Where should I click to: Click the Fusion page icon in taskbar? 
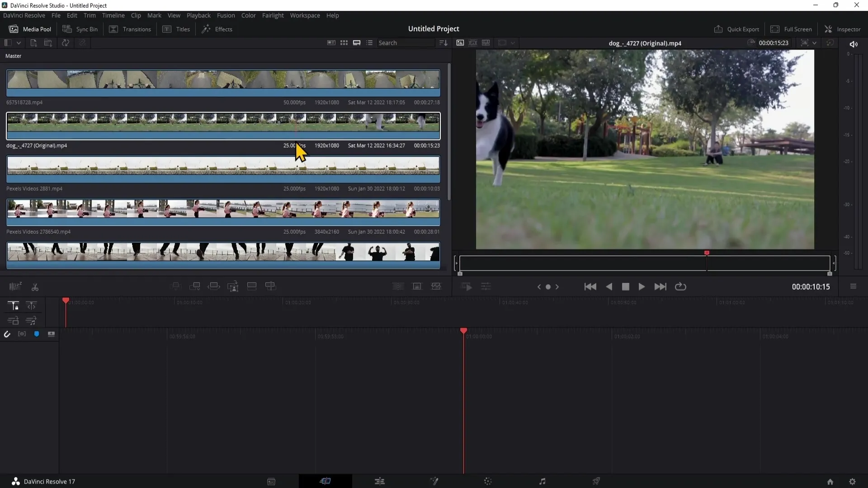tap(434, 481)
